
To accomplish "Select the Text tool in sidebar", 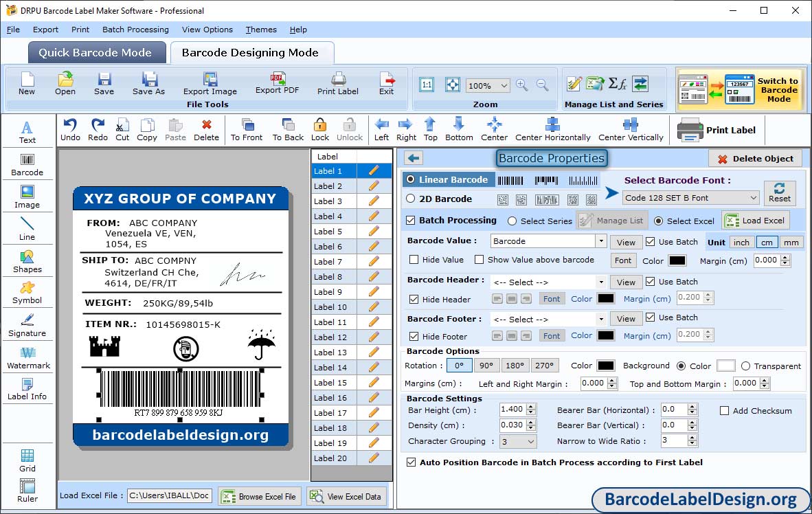I will 27,132.
